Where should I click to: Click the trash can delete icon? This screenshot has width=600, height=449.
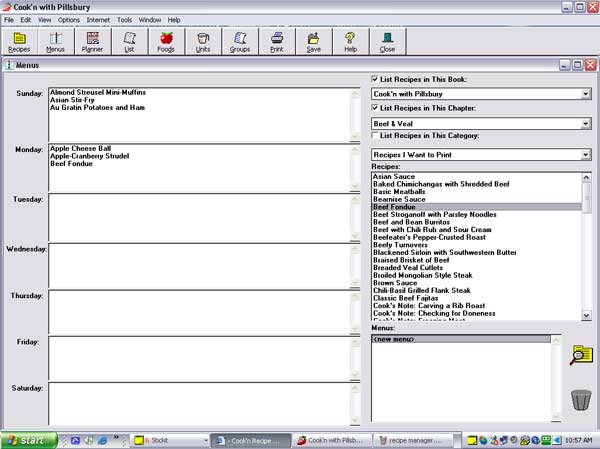click(x=581, y=400)
